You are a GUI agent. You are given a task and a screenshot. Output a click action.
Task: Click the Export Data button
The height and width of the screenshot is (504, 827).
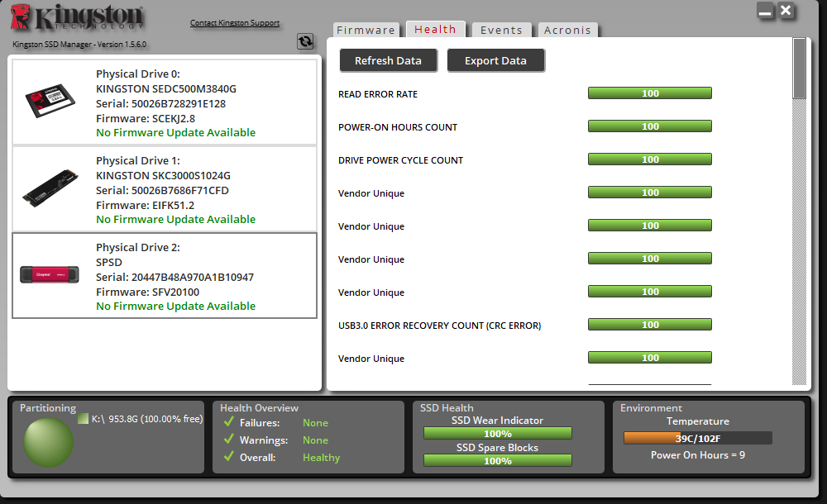[495, 60]
